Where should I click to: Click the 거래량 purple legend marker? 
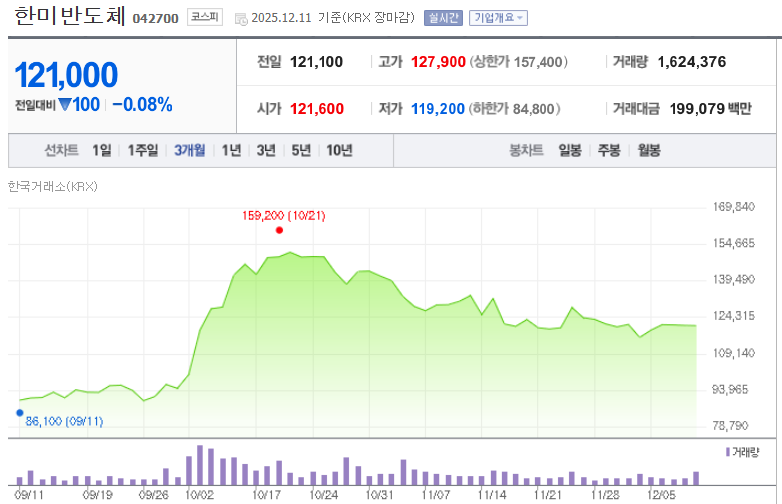728,452
